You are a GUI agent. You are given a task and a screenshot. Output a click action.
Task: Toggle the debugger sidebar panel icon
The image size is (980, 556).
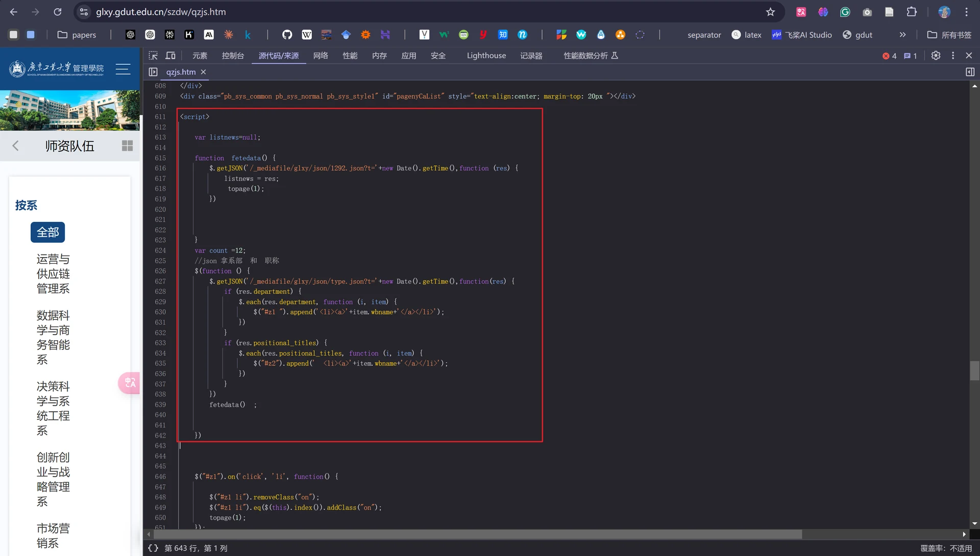pyautogui.click(x=970, y=72)
